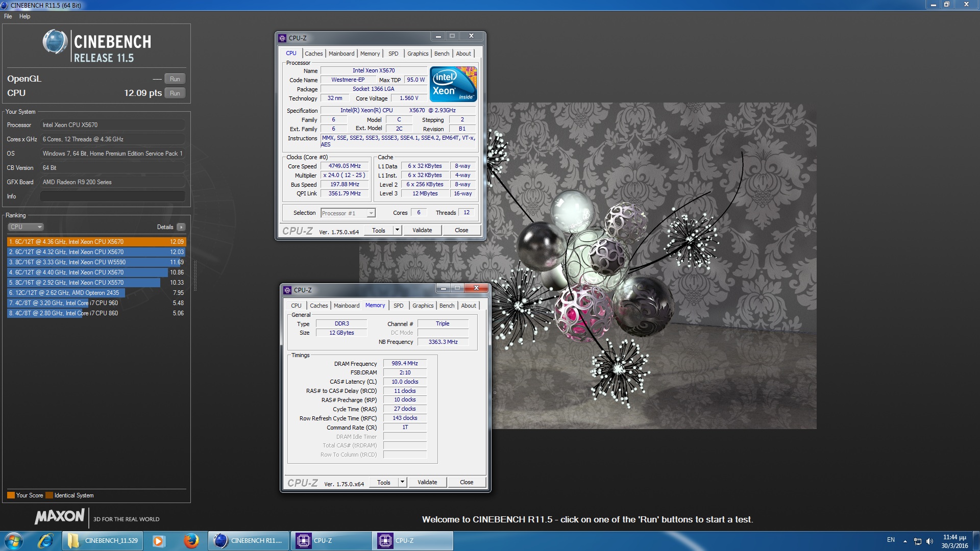Screen dimensions: 980x551
Task: Open the File menu
Action: (8, 16)
